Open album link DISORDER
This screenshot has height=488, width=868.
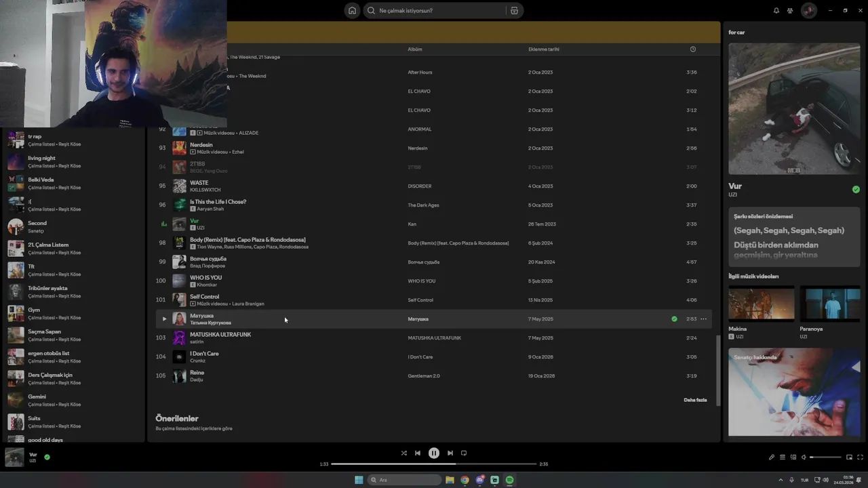click(x=419, y=186)
